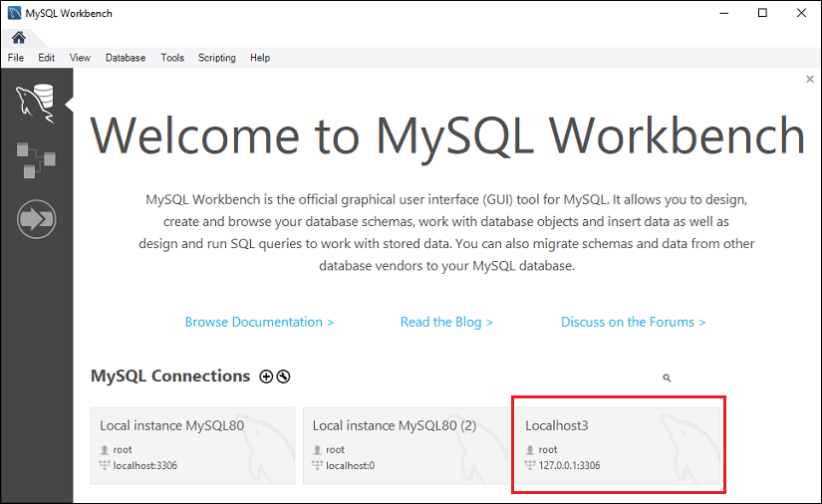The image size is (822, 504).
Task: Click the connections search magnifier icon
Action: pos(667,378)
